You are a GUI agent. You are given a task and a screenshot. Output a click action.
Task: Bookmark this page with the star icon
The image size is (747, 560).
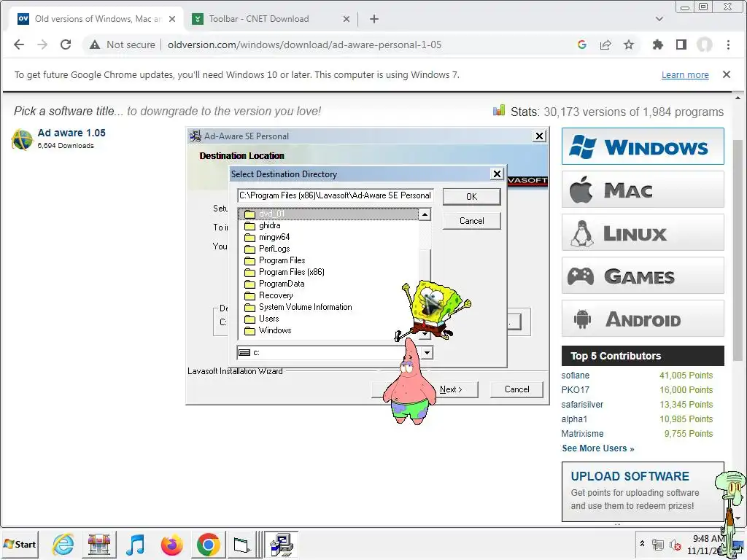pyautogui.click(x=629, y=44)
